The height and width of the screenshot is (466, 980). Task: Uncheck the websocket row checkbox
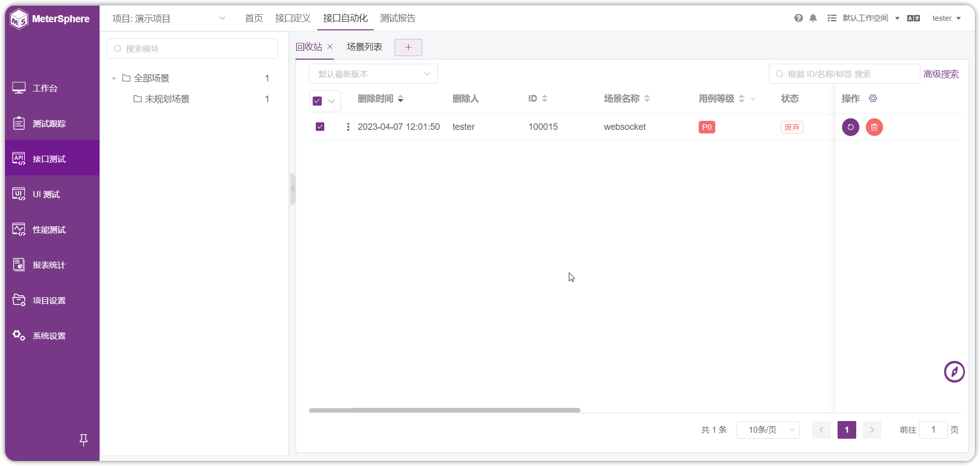coord(320,126)
